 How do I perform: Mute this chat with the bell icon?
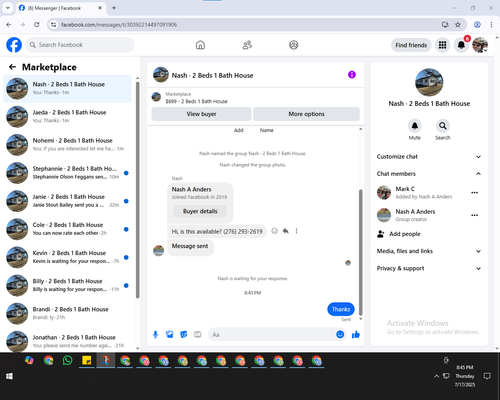coord(415,126)
